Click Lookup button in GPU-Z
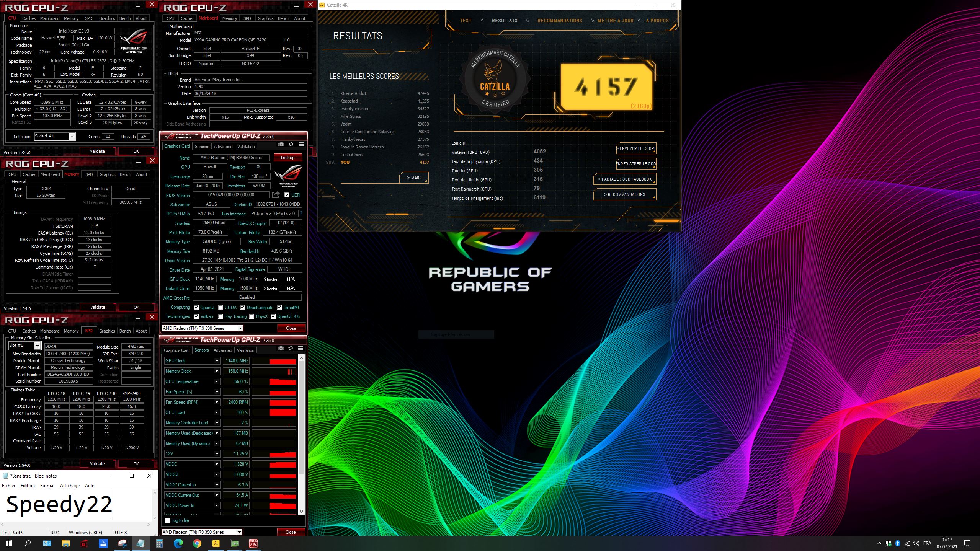The width and height of the screenshot is (980, 551). (x=287, y=158)
